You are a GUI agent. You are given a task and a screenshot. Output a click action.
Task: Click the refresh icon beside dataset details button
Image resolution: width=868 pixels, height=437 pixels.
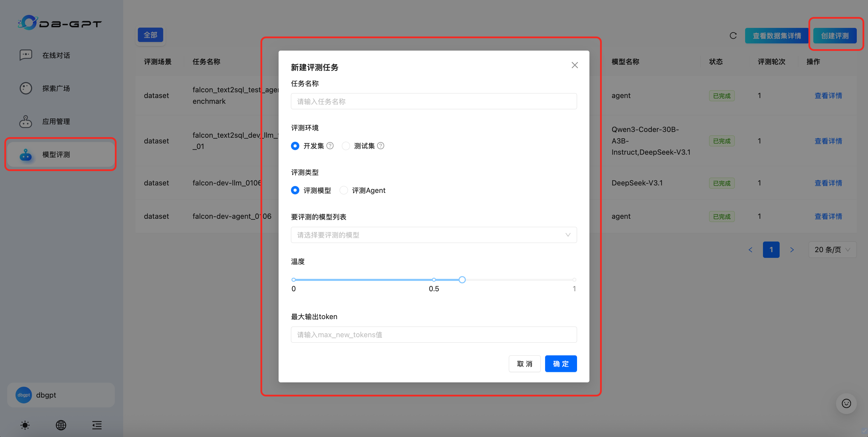tap(733, 36)
